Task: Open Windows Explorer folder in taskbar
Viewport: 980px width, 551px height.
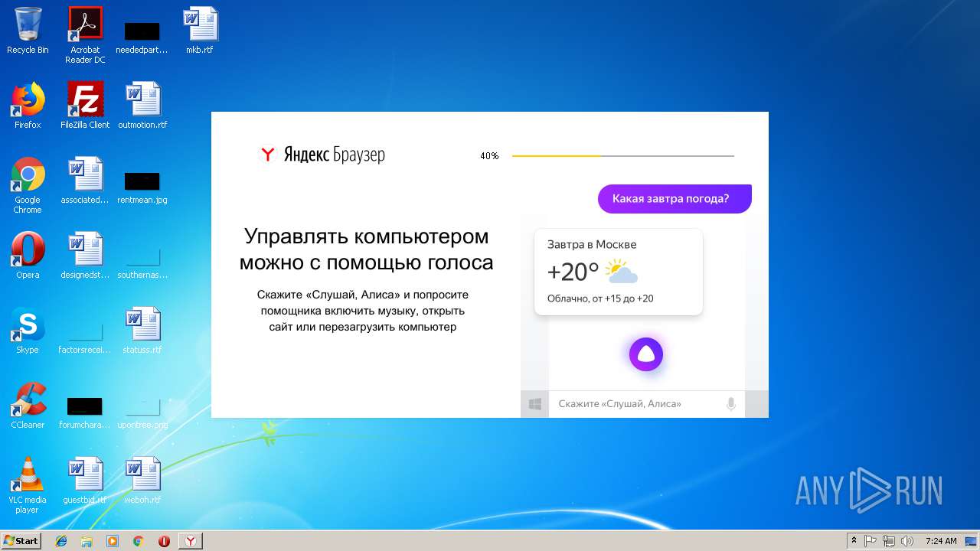Action: (x=87, y=541)
